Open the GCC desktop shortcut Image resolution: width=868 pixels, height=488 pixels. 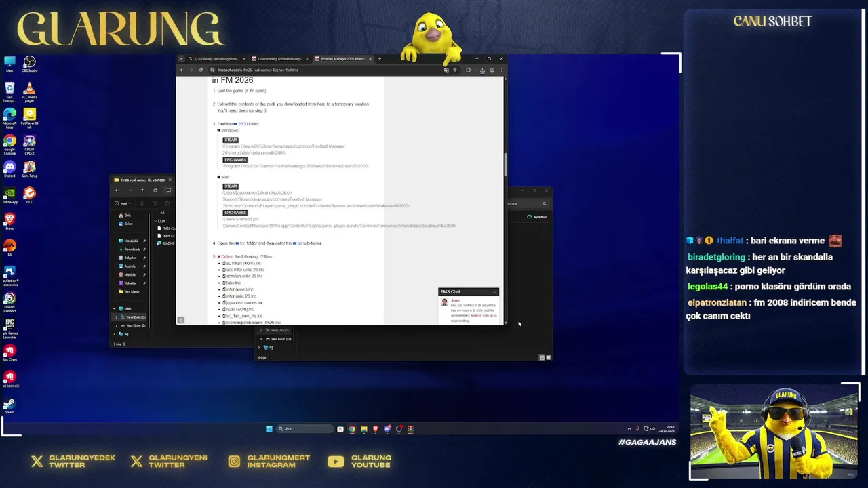(29, 196)
